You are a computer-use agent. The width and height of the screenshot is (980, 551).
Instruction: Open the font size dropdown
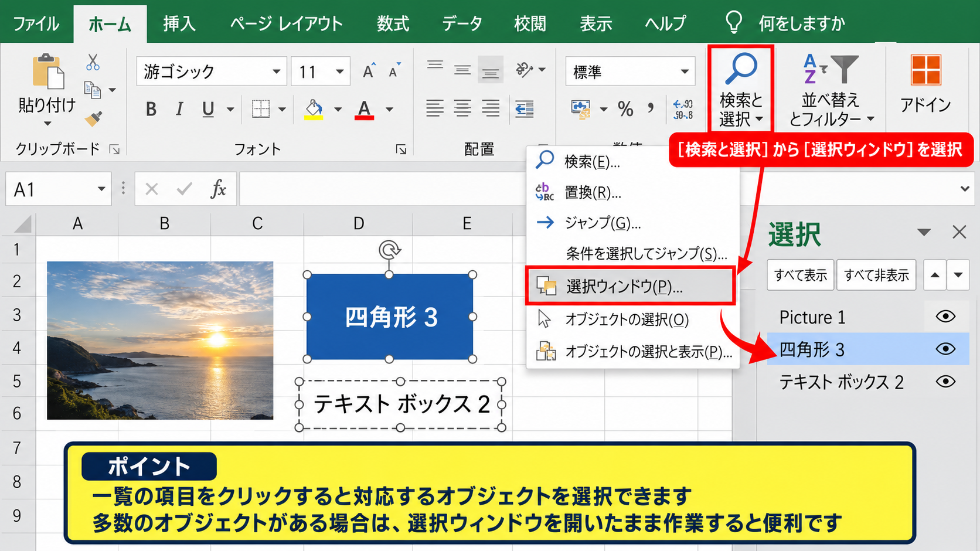tap(339, 72)
